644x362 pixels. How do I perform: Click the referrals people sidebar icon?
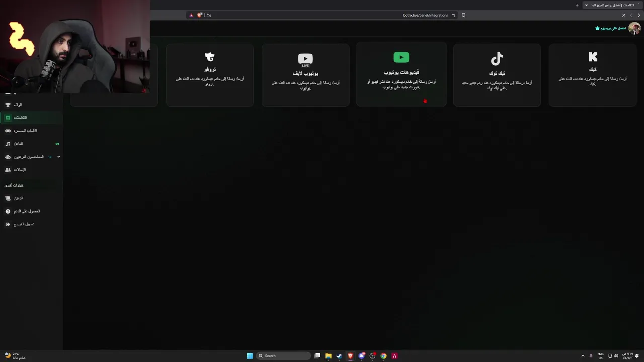pyautogui.click(x=8, y=170)
